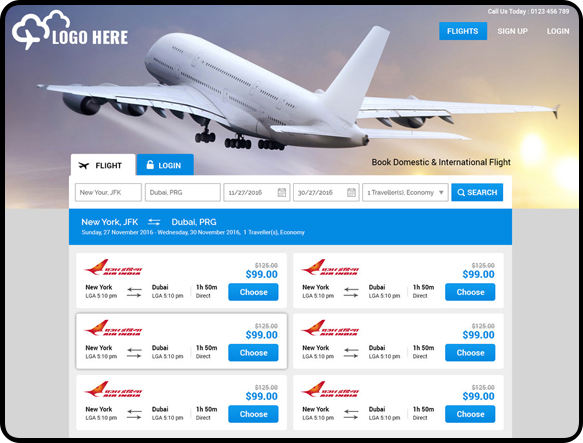Image resolution: width=583 pixels, height=443 pixels.
Task: Click the SEARCH button
Action: click(477, 192)
